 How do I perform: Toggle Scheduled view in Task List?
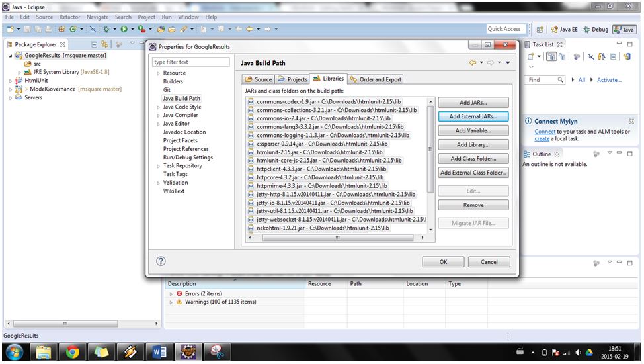click(x=562, y=57)
